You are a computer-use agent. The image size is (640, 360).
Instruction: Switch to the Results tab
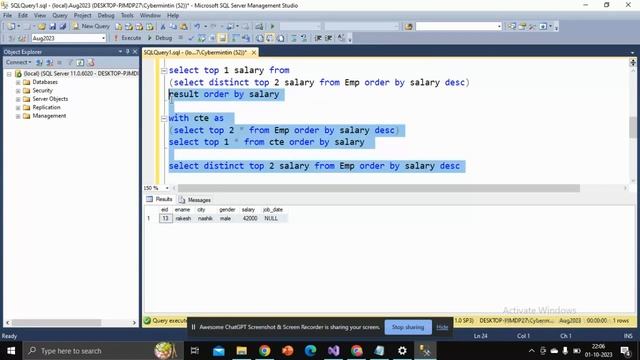(160, 199)
